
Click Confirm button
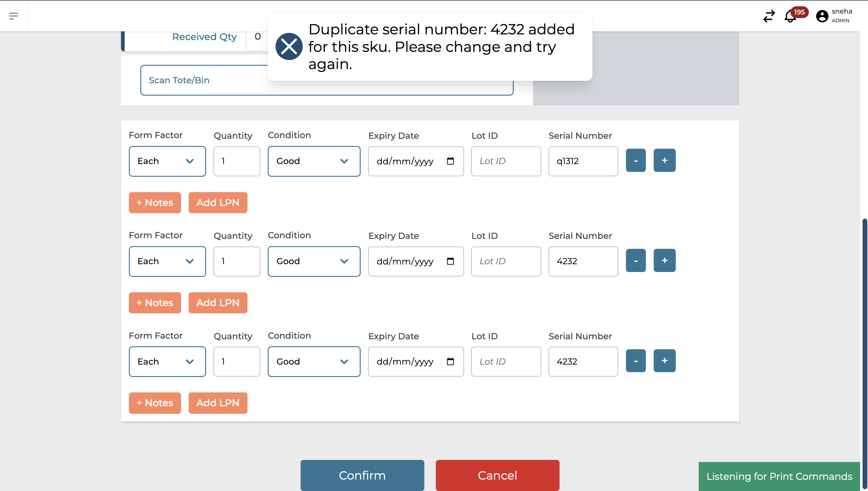(x=362, y=475)
